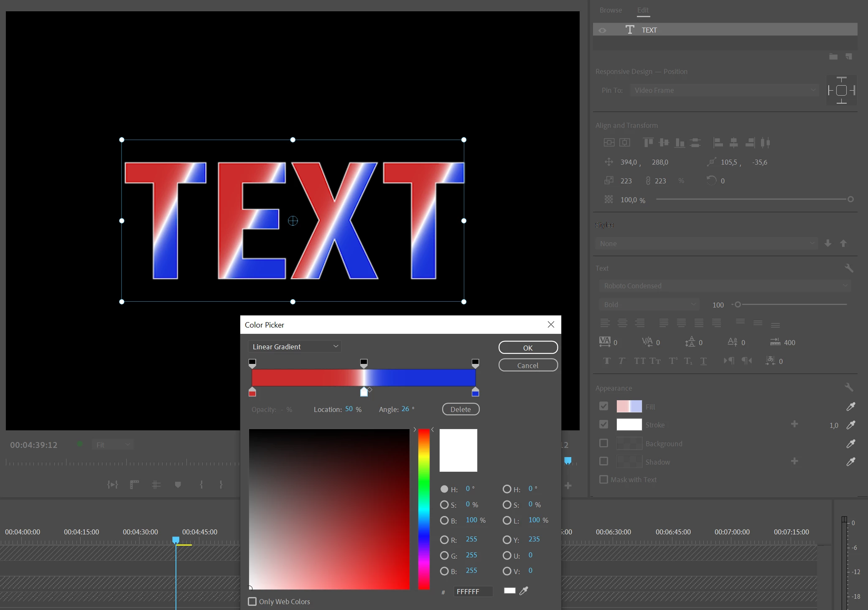
Task: Click the new layer icon in Edit panel
Action: [849, 56]
